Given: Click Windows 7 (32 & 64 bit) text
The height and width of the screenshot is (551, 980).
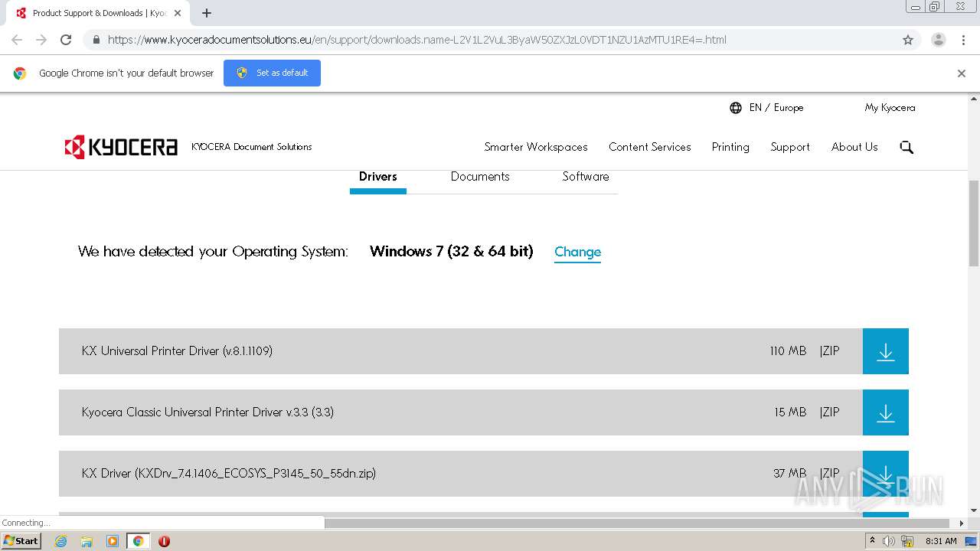Looking at the screenshot, I should coord(452,251).
